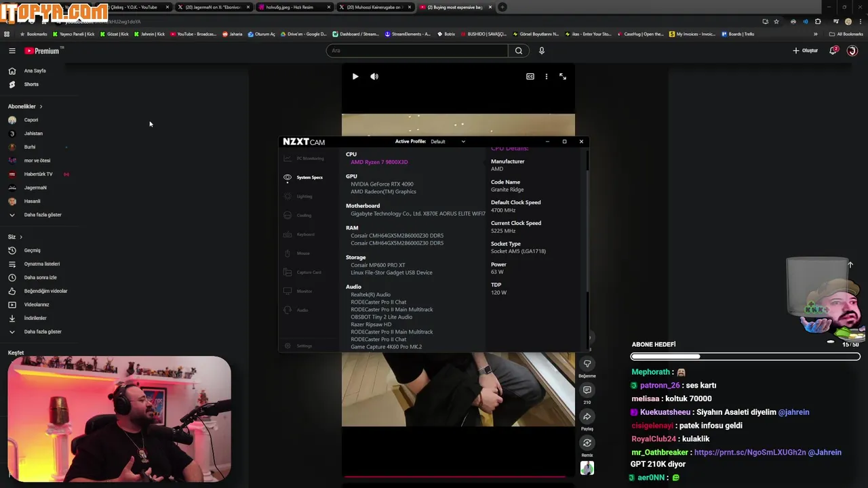868x488 pixels.
Task: Mute the Shorts video volume
Action: click(374, 77)
